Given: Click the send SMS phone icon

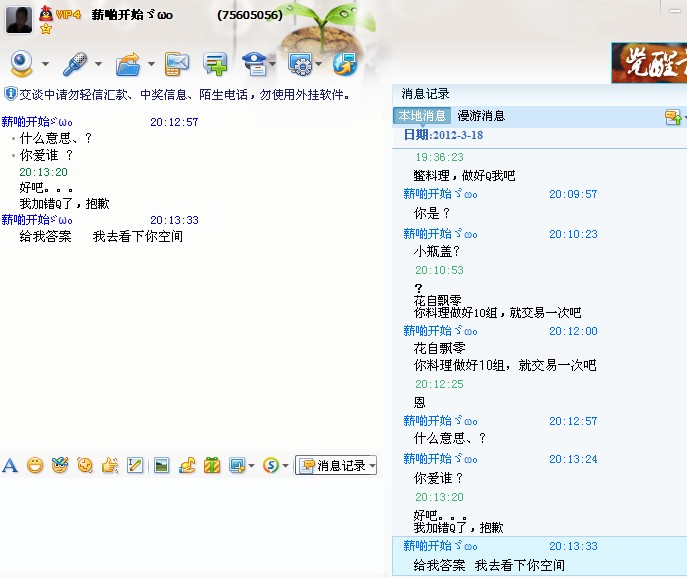Looking at the screenshot, I should pos(177,64).
